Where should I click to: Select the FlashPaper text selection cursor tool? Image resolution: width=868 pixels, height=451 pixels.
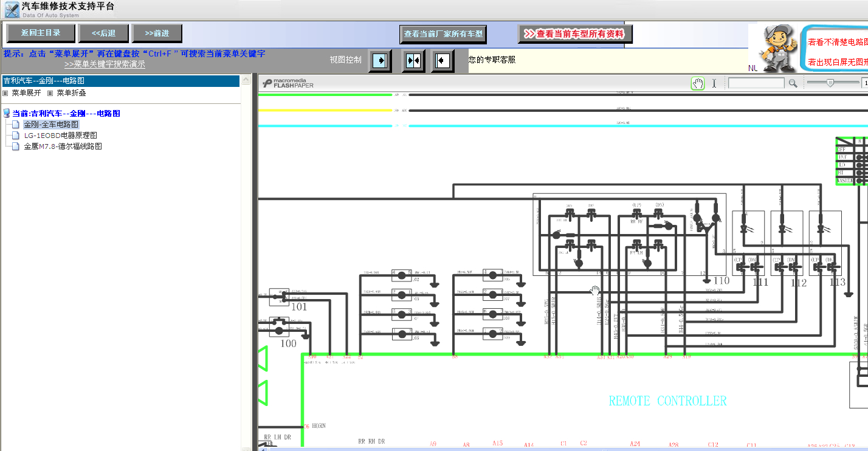tap(714, 83)
